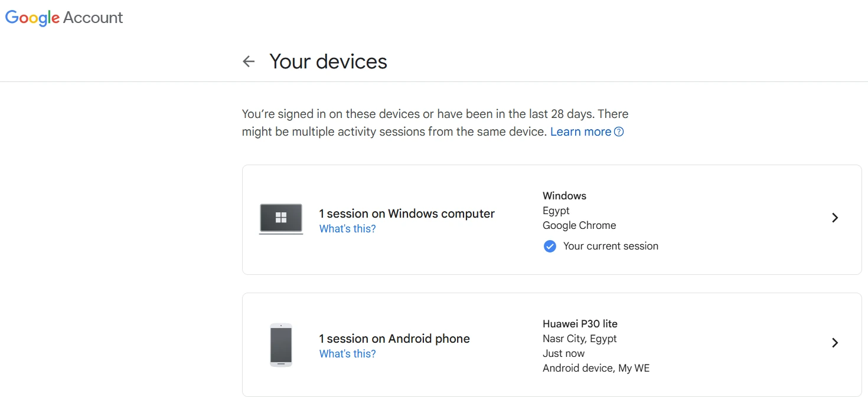Viewport: 868px width, 397px height.
Task: Click the Windows device name label
Action: click(x=564, y=196)
